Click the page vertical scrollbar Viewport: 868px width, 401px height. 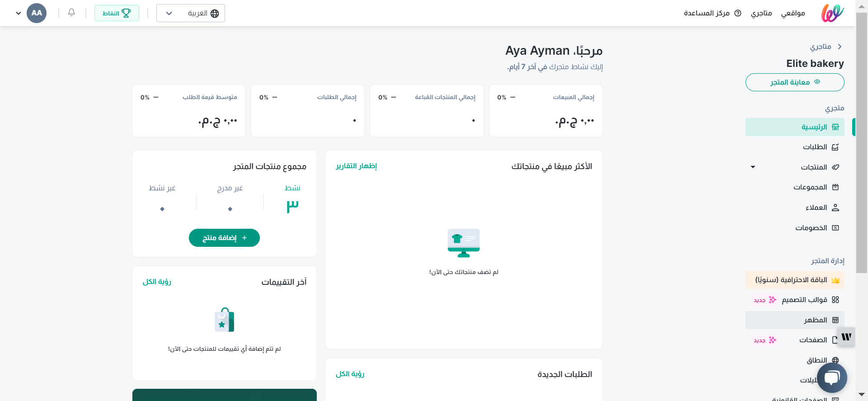pyautogui.click(x=862, y=136)
